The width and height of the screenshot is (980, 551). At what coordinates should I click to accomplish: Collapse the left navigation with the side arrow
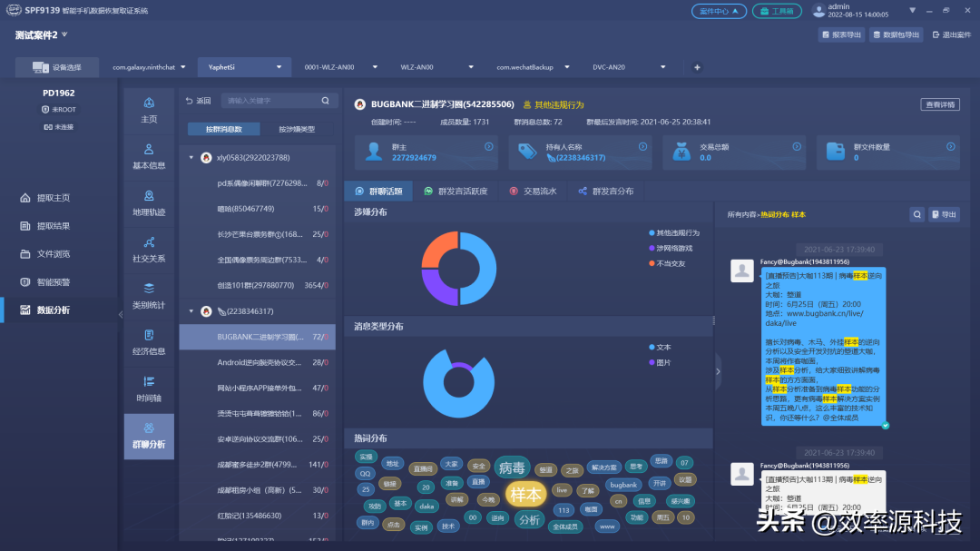(x=121, y=315)
